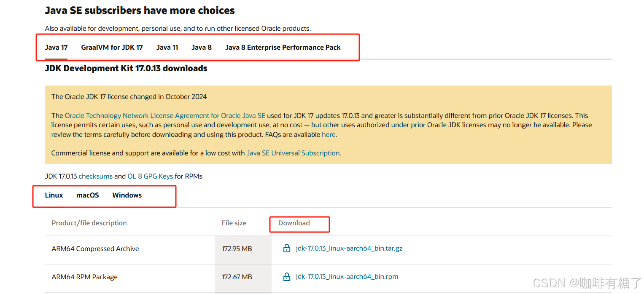
Task: Select the Java 8 tab
Action: 202,47
